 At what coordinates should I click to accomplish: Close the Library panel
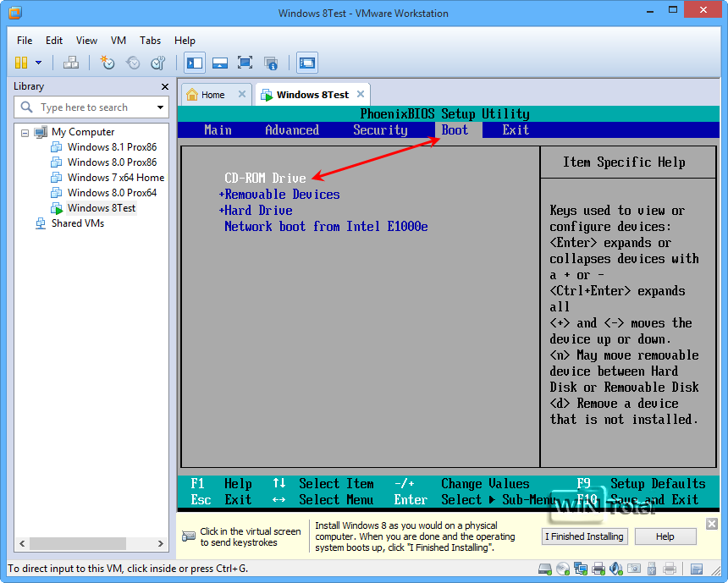click(x=165, y=86)
